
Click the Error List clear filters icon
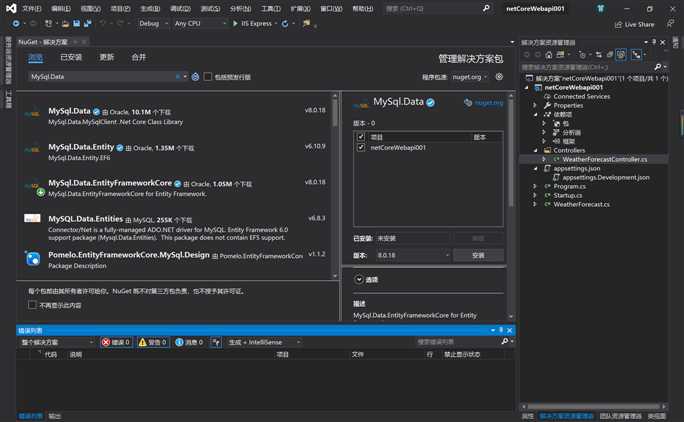click(x=216, y=343)
